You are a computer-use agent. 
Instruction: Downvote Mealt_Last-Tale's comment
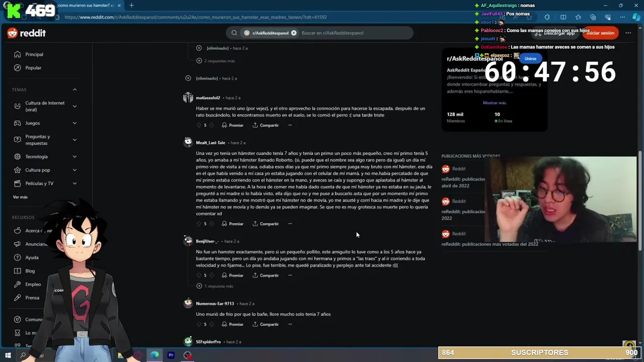click(x=211, y=224)
